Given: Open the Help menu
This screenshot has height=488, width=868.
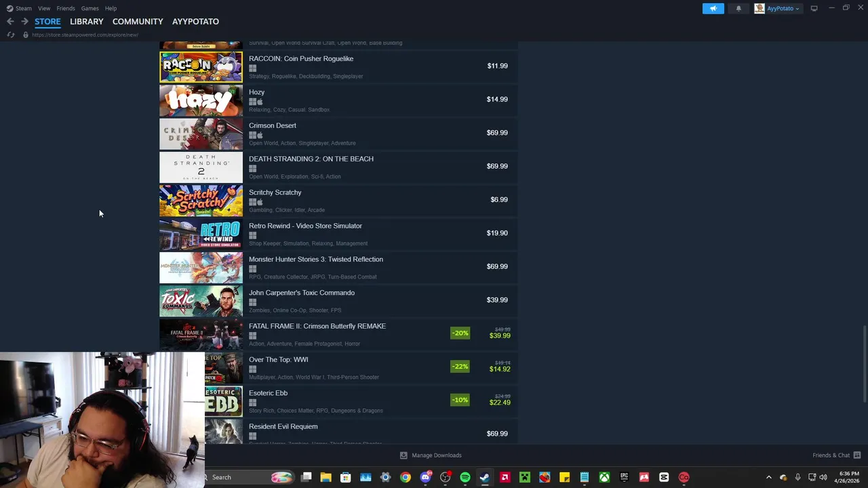Looking at the screenshot, I should click(111, 8).
